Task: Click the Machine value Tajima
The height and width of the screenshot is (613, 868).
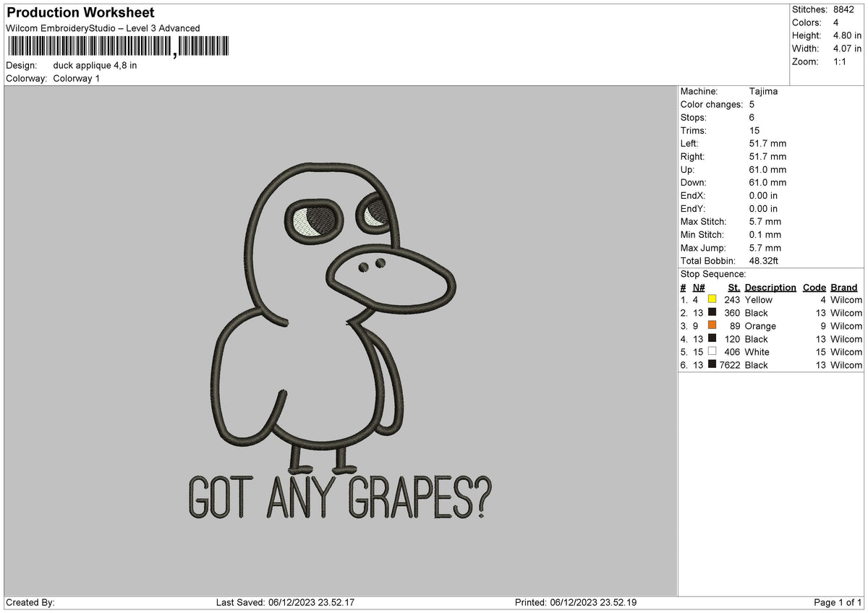Action: pyautogui.click(x=763, y=92)
